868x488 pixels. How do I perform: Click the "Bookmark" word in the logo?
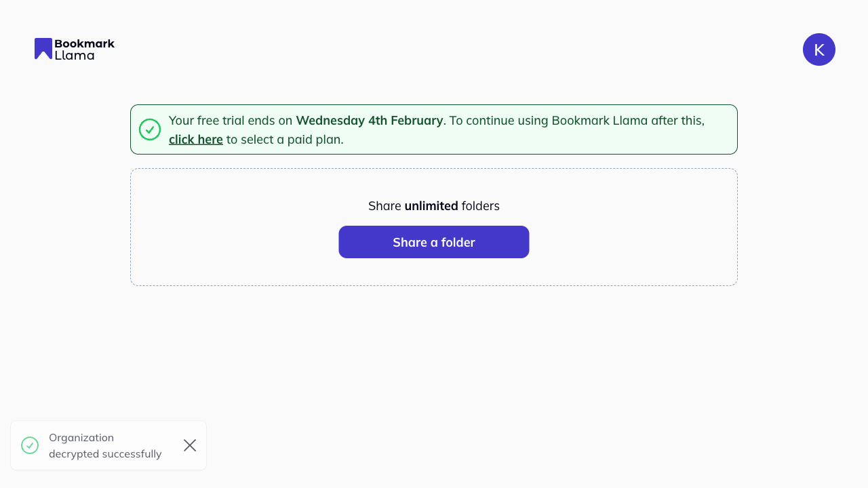click(x=84, y=43)
